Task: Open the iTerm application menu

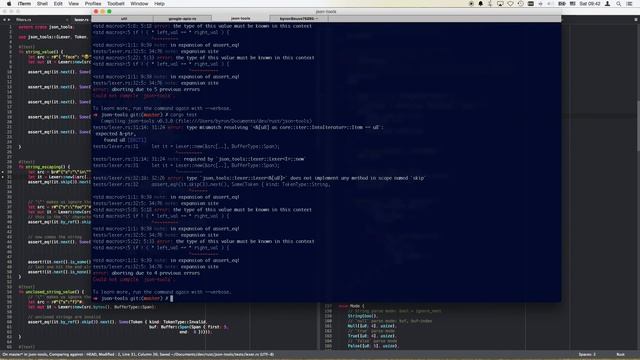Action: (24, 4)
